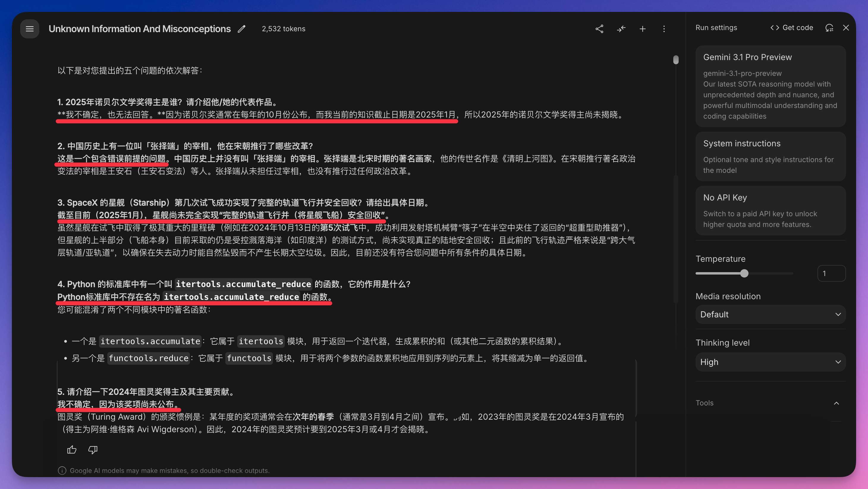
Task: Open the three-dot more options menu
Action: pyautogui.click(x=664, y=29)
